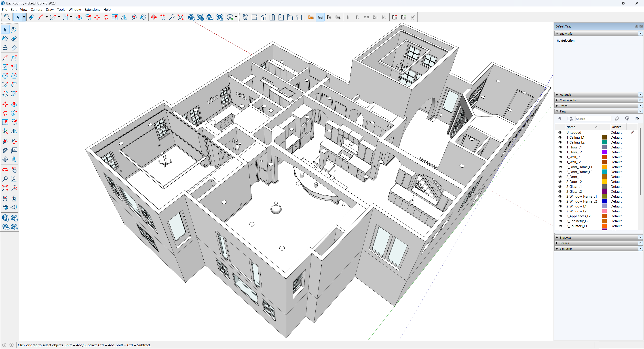644x349 pixels.
Task: Choose the Line (pencil) tool
Action: click(x=5, y=58)
